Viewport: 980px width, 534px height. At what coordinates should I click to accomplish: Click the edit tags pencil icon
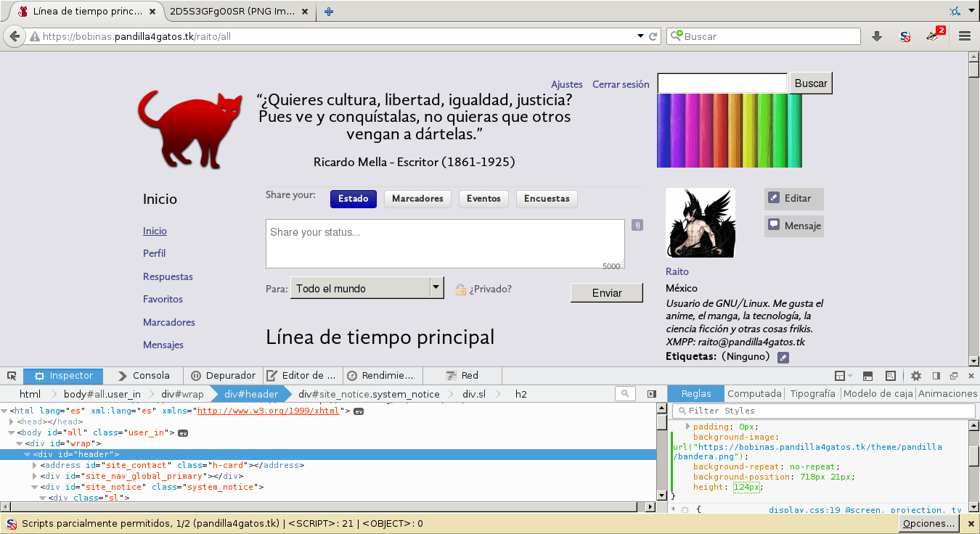point(783,357)
